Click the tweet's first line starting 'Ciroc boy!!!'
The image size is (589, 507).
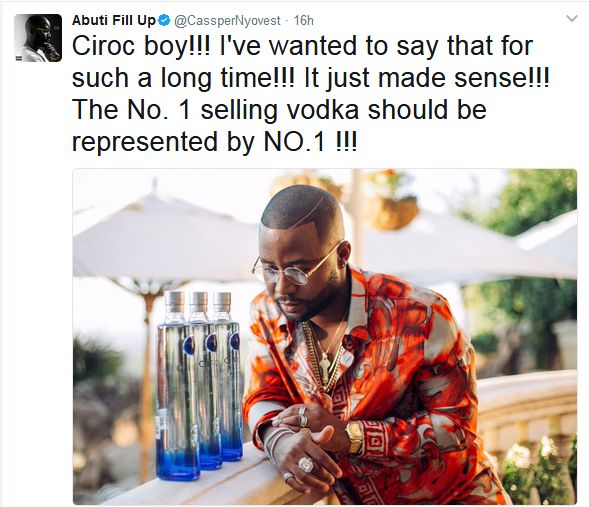click(302, 47)
